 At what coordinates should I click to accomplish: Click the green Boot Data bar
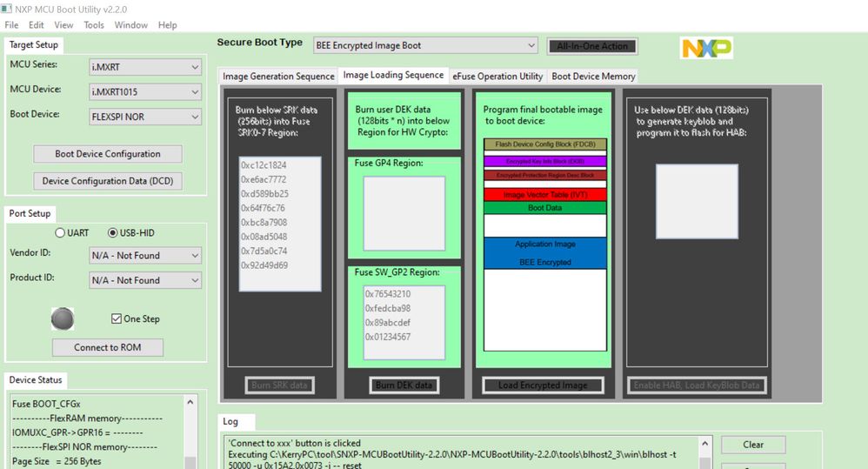[545, 208]
